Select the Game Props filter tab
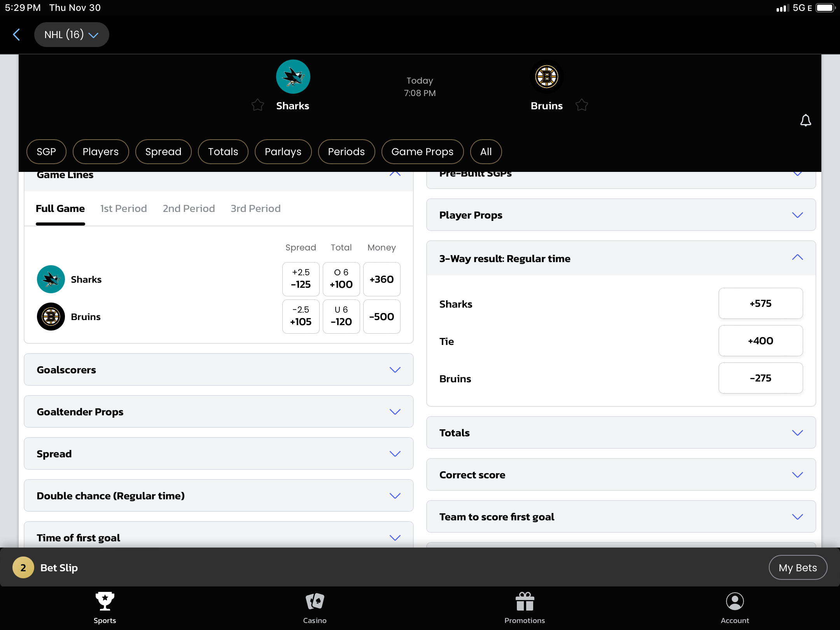This screenshot has width=840, height=630. coord(422,152)
